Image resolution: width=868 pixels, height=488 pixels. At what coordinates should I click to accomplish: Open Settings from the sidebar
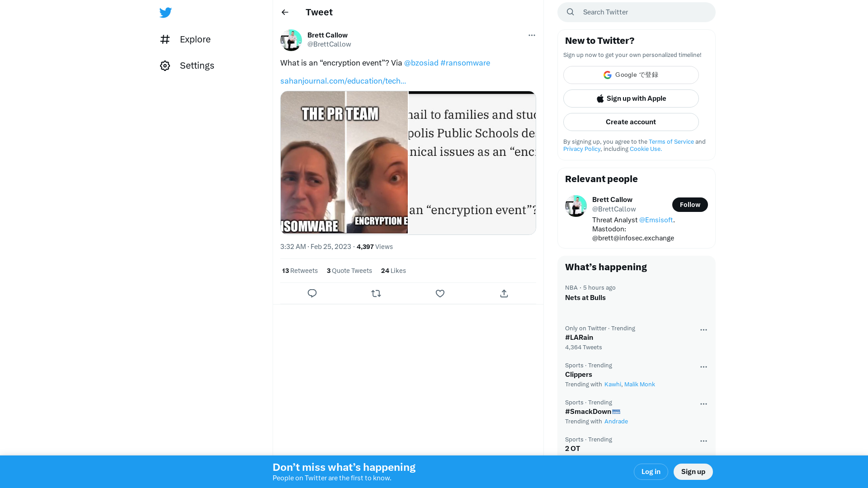(x=187, y=66)
